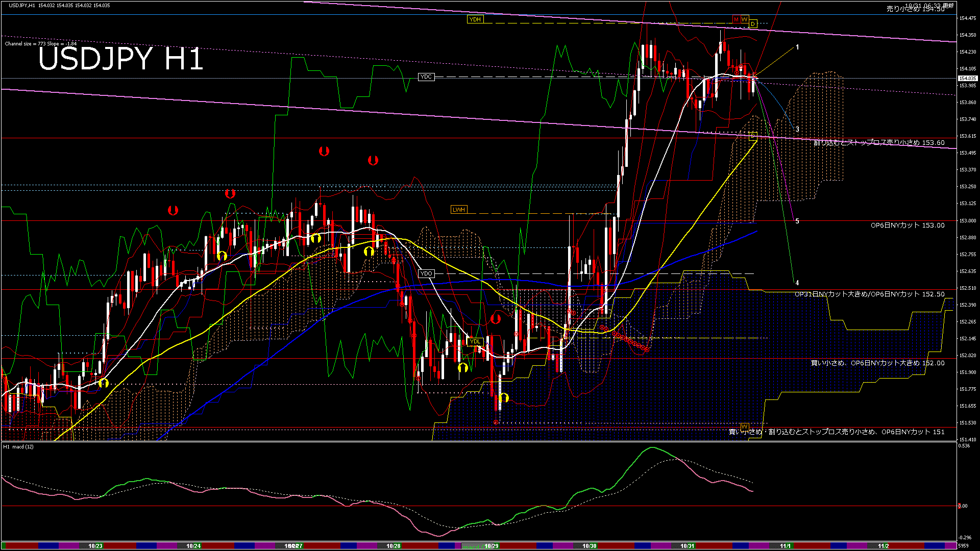Select the rightmost yellow up-arrow signal marker
Image resolution: width=980 pixels, height=551 pixels.
(x=504, y=397)
